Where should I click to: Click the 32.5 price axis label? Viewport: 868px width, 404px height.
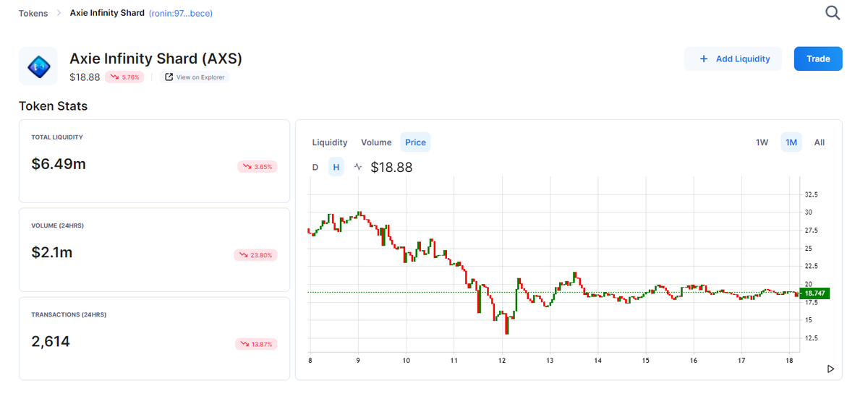tap(811, 195)
